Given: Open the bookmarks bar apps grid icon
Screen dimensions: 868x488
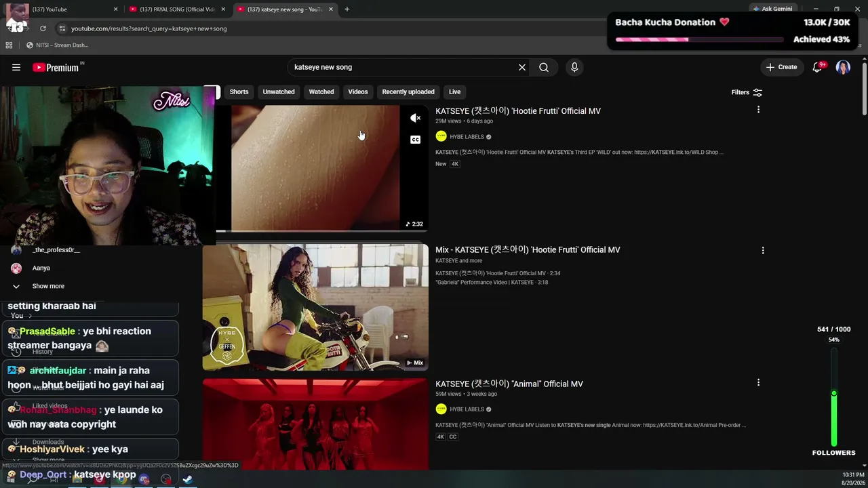Looking at the screenshot, I should (9, 45).
